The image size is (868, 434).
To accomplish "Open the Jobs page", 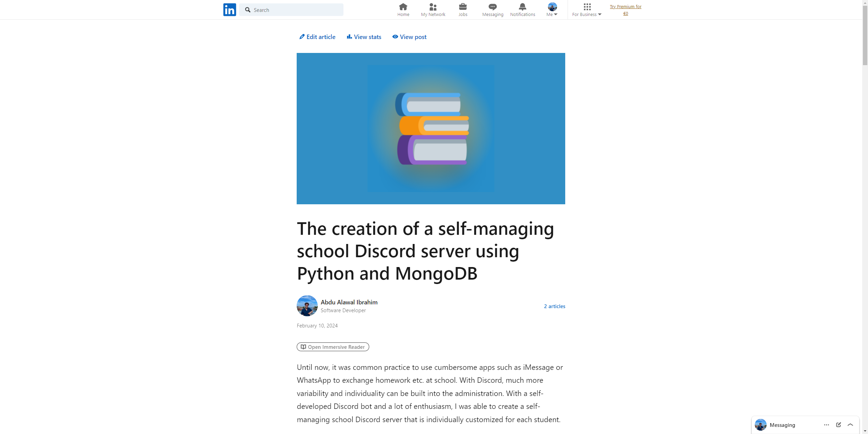I will pos(463,10).
